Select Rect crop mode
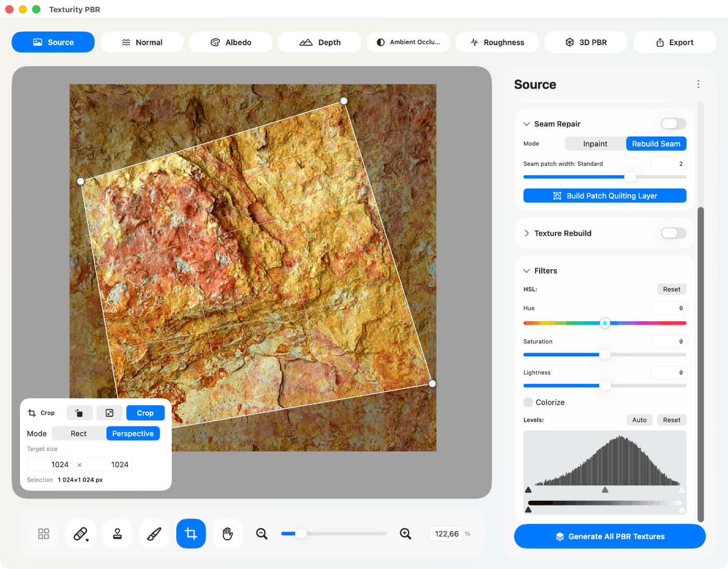This screenshot has height=569, width=728. point(79,433)
